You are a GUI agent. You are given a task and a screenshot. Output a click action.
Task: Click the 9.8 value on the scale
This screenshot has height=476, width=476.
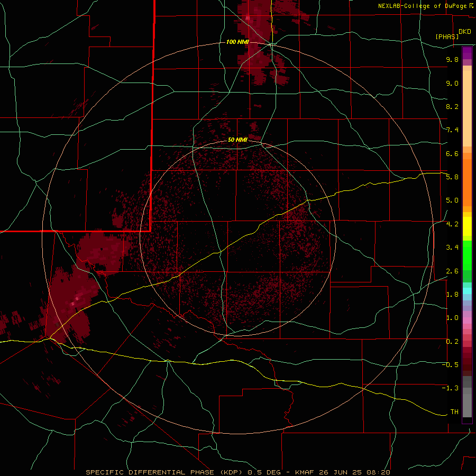pos(452,59)
